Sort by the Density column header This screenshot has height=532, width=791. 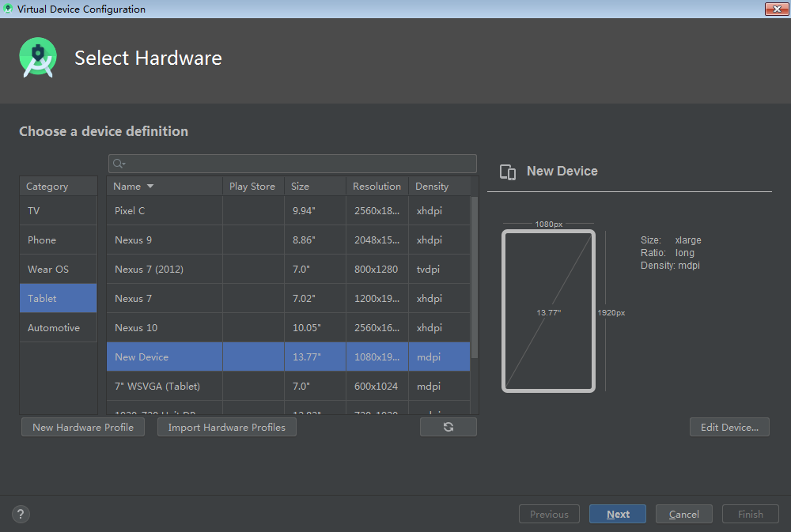coord(439,186)
